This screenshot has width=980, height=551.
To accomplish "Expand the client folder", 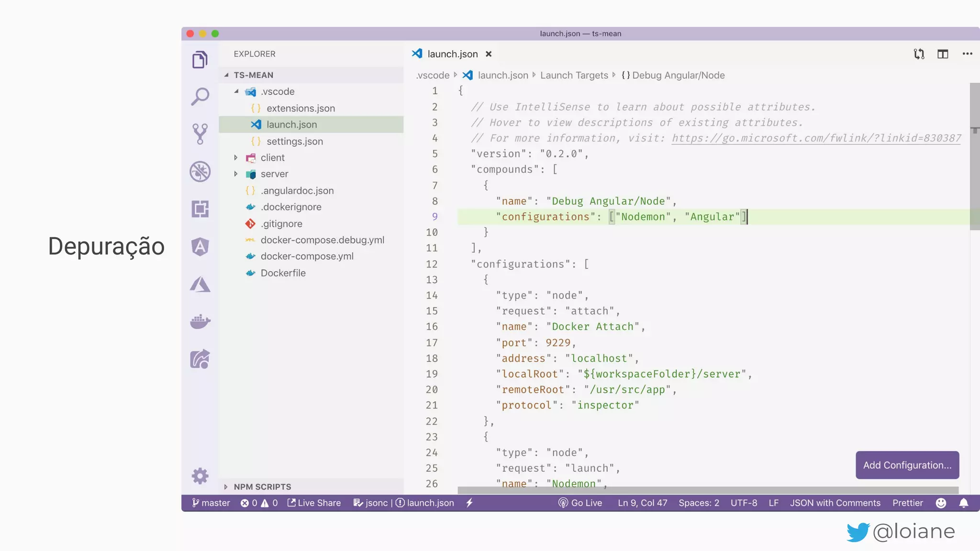I will coord(272,158).
